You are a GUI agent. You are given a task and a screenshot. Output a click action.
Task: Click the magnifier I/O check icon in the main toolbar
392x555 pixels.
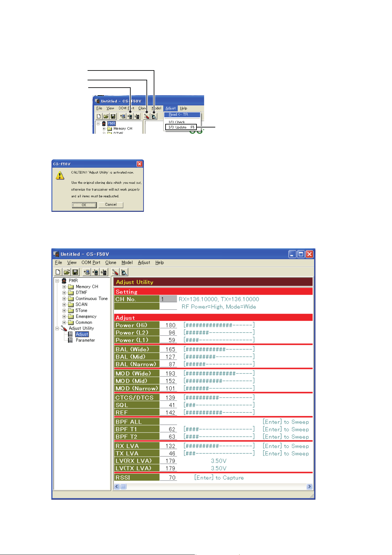pos(124,272)
